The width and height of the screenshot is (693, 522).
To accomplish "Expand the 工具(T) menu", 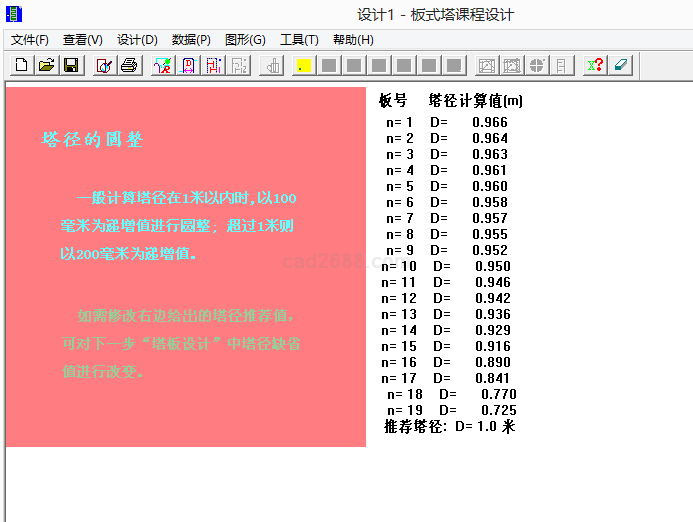I will (x=299, y=40).
